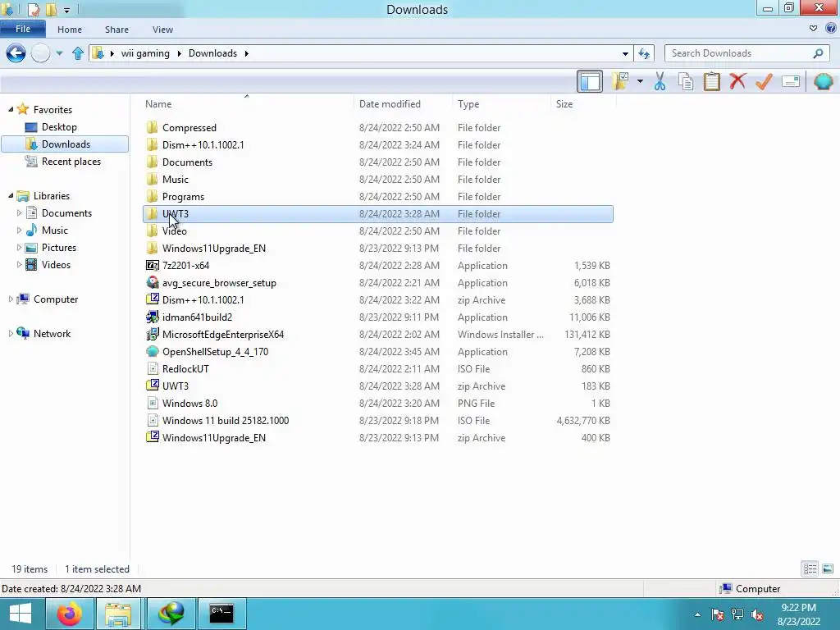Screen dimensions: 840x630
Task: Select Windows 11 build 25182.1000 ISO
Action: [378, 421]
